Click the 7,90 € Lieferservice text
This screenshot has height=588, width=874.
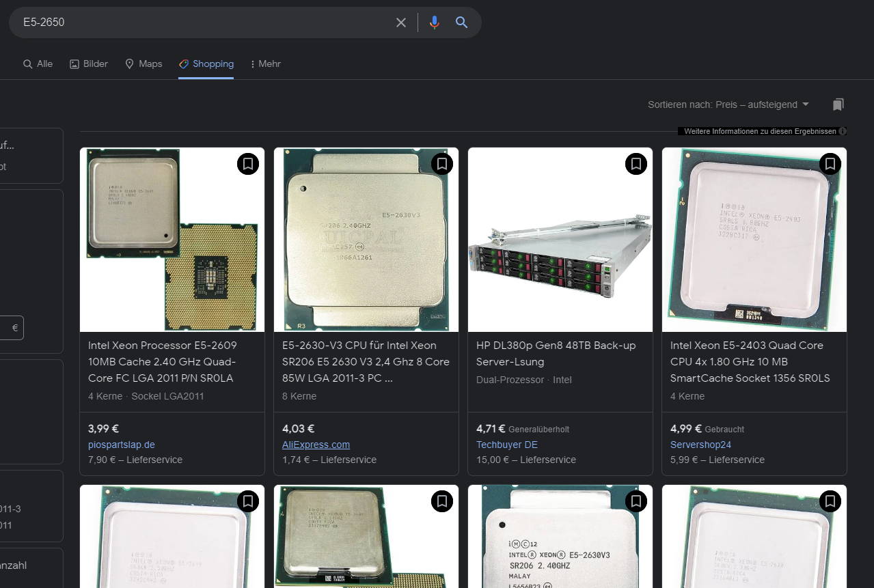point(135,460)
